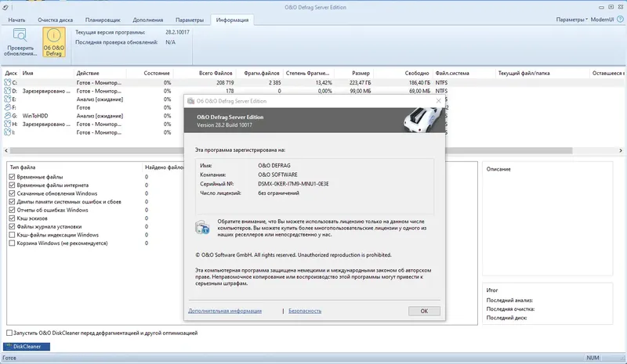Viewport: 627px width, 364px height.
Task: Click the help question mark icon
Action: coord(620,20)
